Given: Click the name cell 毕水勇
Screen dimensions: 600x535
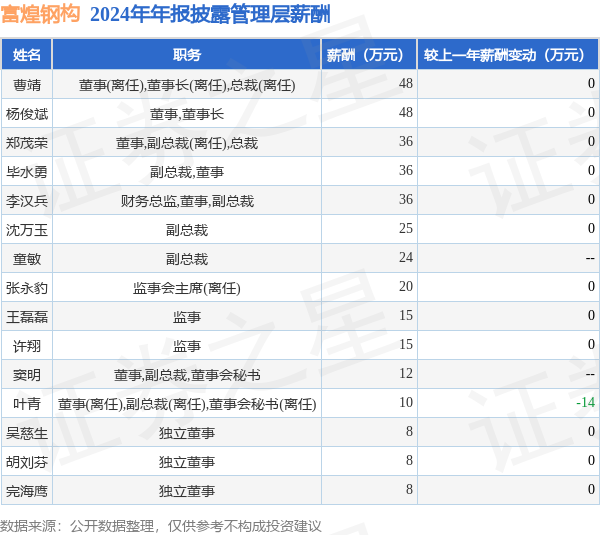Looking at the screenshot, I should coord(27,172).
